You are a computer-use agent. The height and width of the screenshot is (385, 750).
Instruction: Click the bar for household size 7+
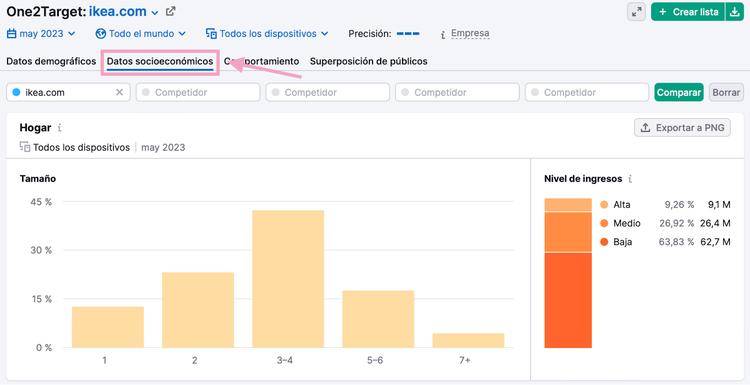[x=468, y=341]
